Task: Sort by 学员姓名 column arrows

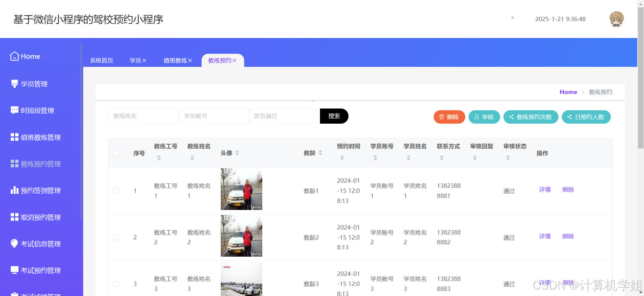Action: click(409, 158)
